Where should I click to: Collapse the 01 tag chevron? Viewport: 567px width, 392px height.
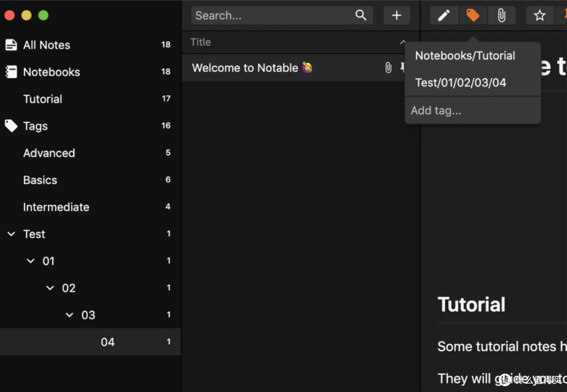pos(31,261)
